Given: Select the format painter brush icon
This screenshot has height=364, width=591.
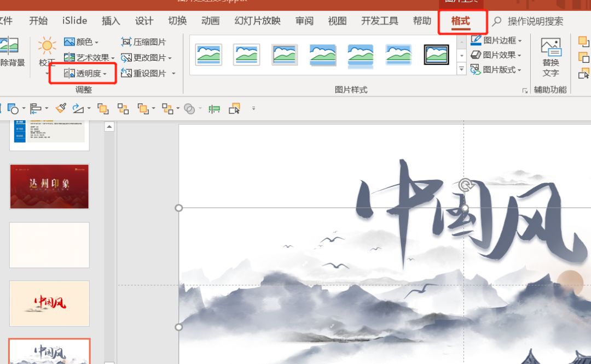Looking at the screenshot, I should tap(60, 108).
